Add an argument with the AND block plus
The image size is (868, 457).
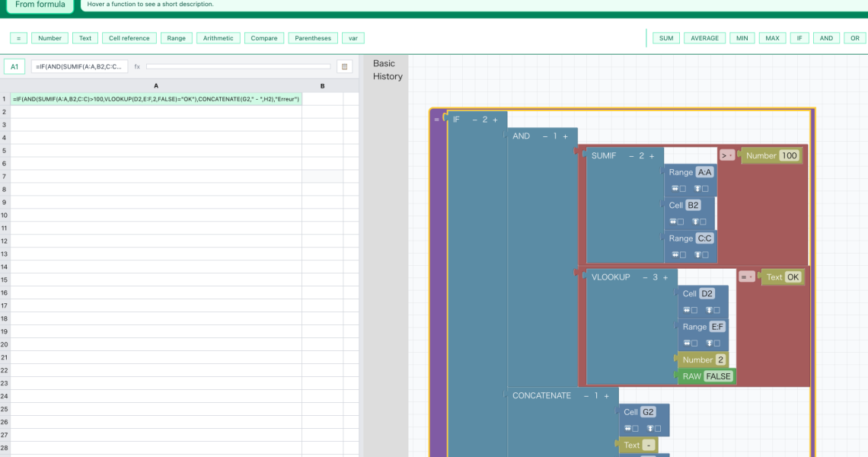pos(565,136)
